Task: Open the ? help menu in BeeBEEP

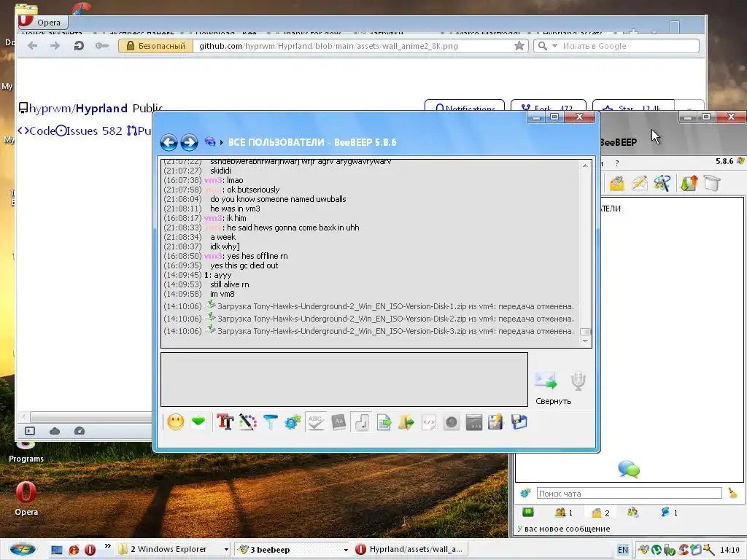Action: point(617,163)
